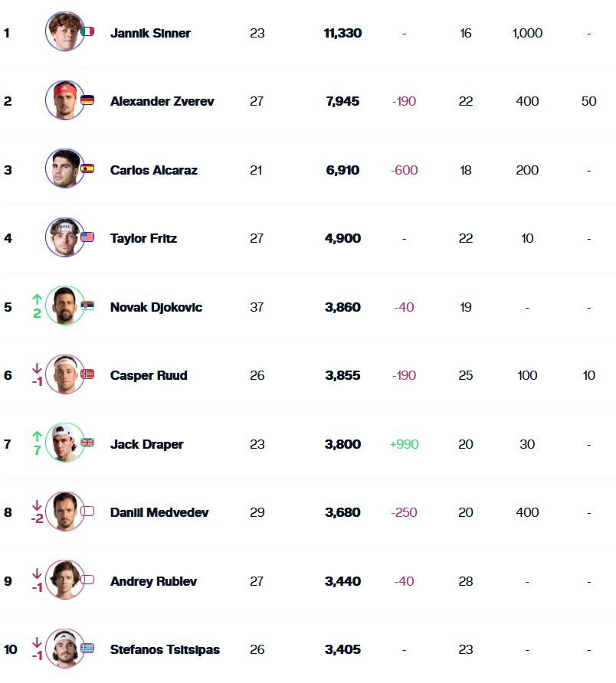Click Jack Draper's +990 points change
Image resolution: width=616 pixels, height=683 pixels.
pos(404,444)
